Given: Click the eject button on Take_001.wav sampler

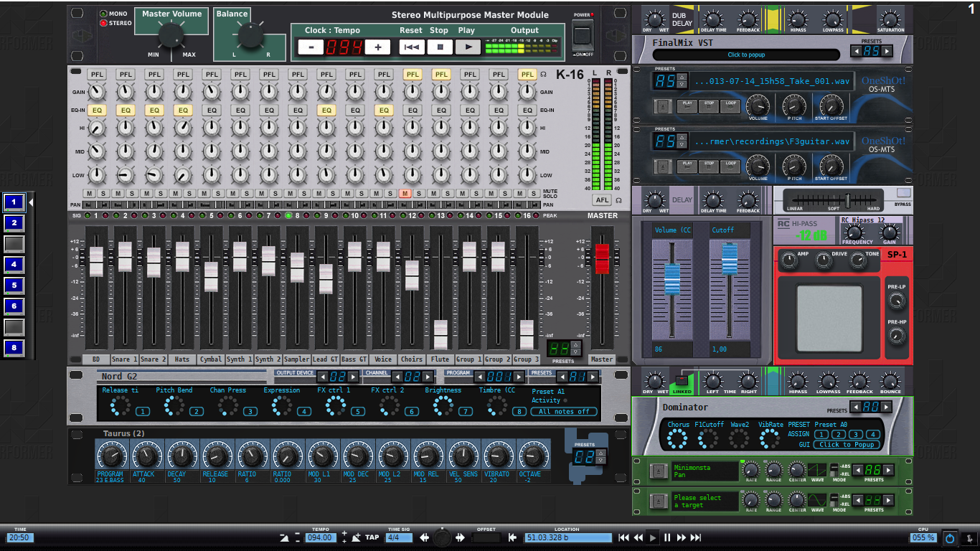Looking at the screenshot, I should point(664,106).
